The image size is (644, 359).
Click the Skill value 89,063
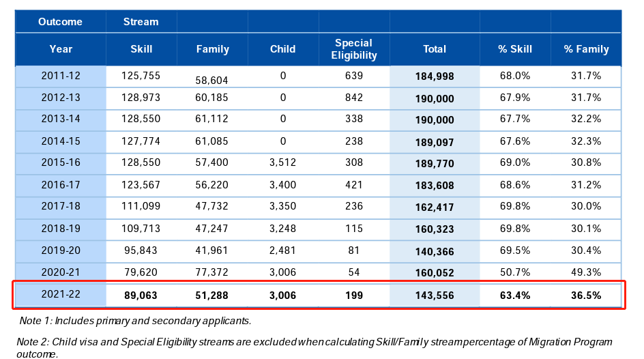(141, 296)
